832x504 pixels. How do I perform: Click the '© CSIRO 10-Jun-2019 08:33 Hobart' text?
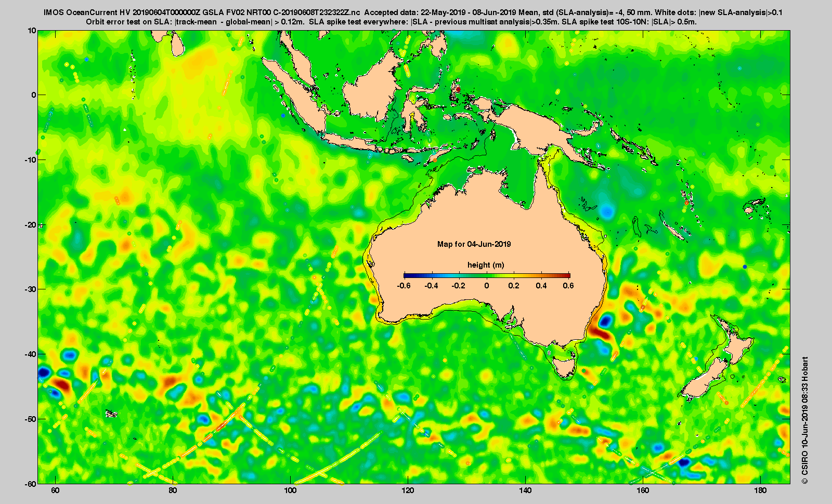click(805, 420)
